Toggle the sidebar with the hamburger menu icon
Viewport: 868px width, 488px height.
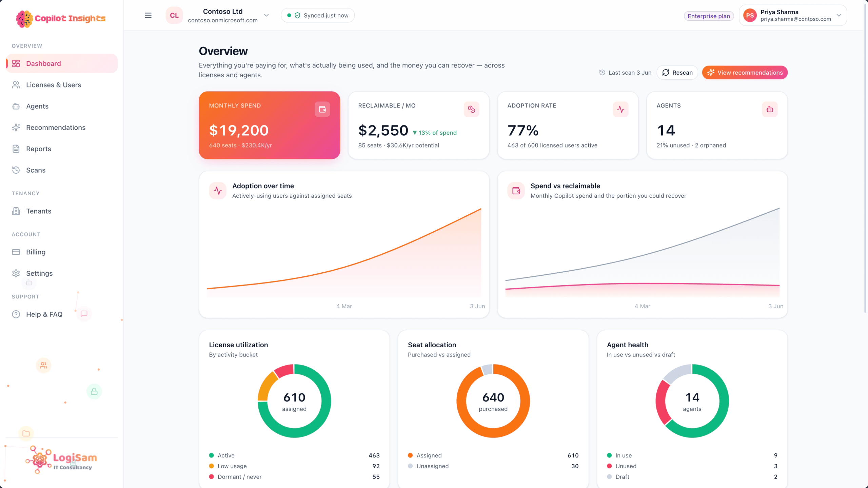click(x=148, y=15)
